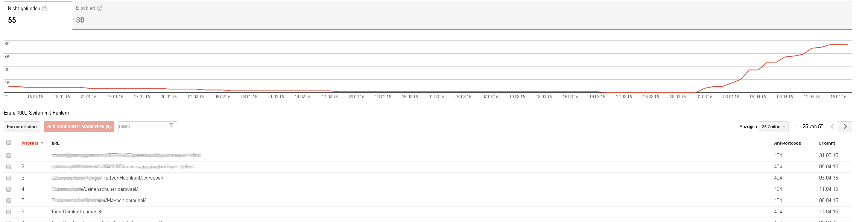The width and height of the screenshot is (868, 222).
Task: Go to next page arrow
Action: pyautogui.click(x=845, y=127)
